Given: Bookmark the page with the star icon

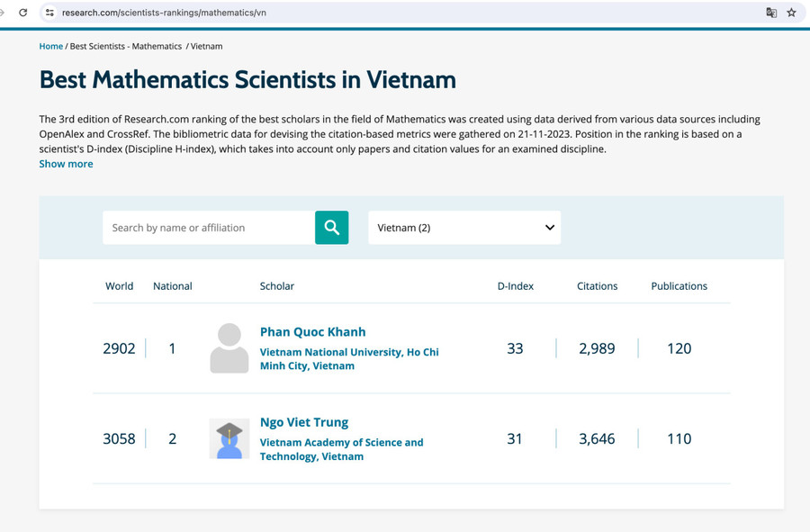Looking at the screenshot, I should click(x=791, y=13).
